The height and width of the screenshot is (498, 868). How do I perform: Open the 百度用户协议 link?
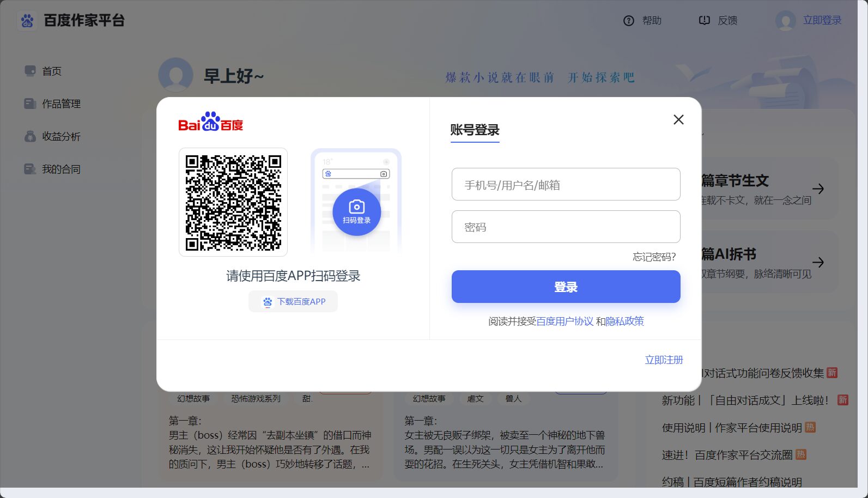[x=564, y=321]
